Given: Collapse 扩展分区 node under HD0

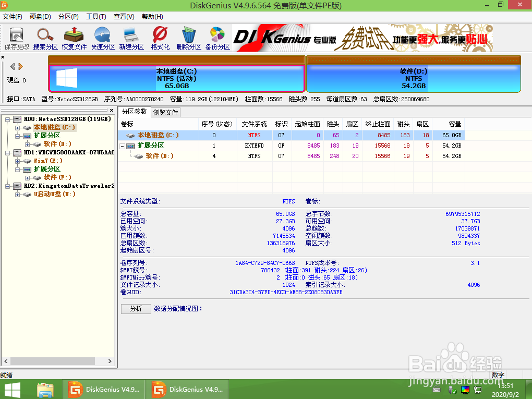Looking at the screenshot, I should [x=17, y=136].
